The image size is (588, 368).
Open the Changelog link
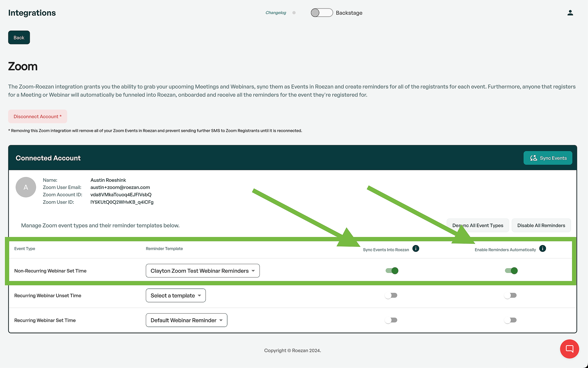(276, 13)
